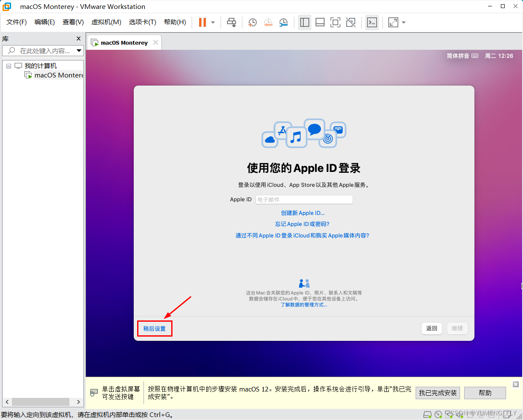The image size is (523, 420).
Task: Click 稍后设置 to skip sign-in
Action: click(155, 329)
